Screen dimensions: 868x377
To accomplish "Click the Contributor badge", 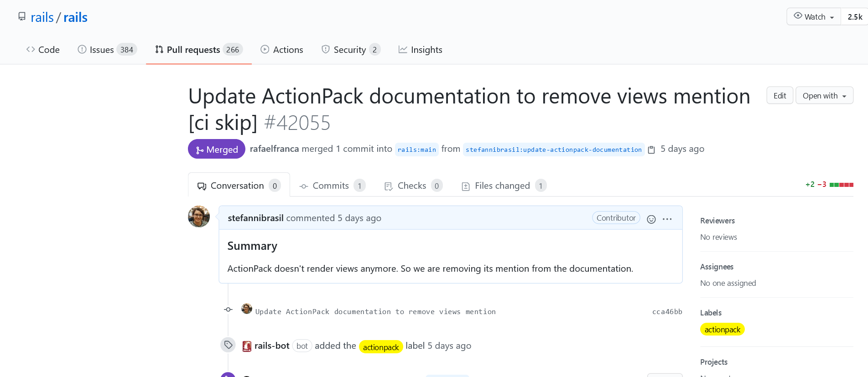I will click(x=616, y=218).
